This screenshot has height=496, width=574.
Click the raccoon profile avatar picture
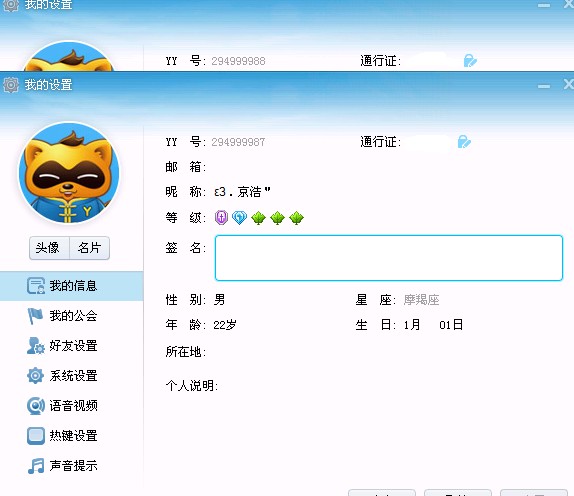[69, 173]
